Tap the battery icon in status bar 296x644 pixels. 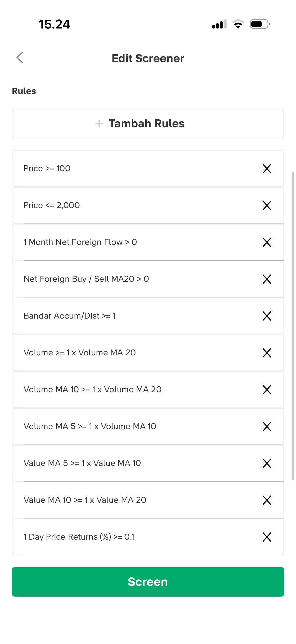(x=259, y=24)
